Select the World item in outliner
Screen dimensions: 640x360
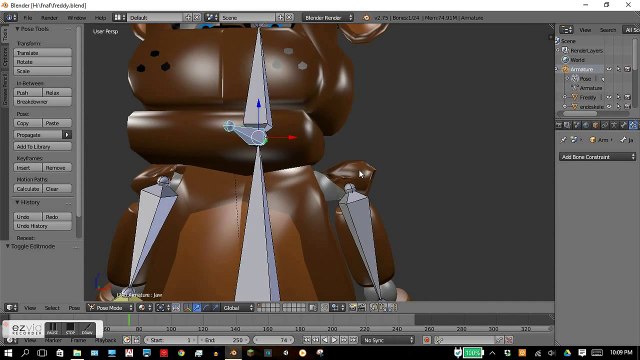577,60
